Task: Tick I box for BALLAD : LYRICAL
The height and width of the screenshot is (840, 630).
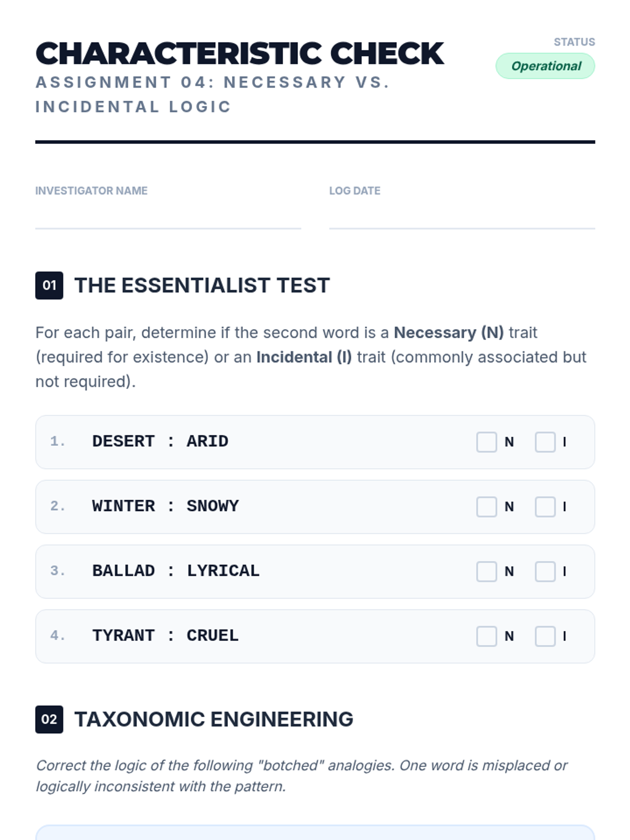Action: coord(545,571)
